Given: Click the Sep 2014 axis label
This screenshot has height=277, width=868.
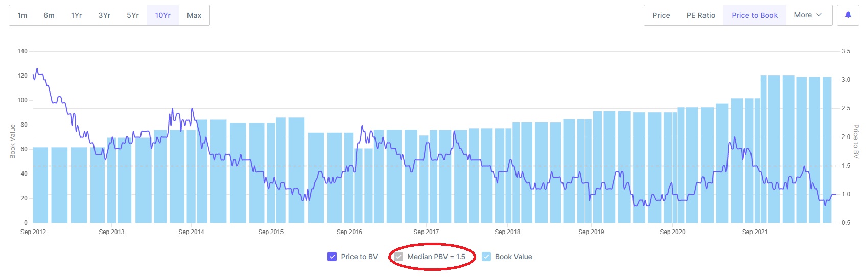Looking at the screenshot, I should coord(191,232).
